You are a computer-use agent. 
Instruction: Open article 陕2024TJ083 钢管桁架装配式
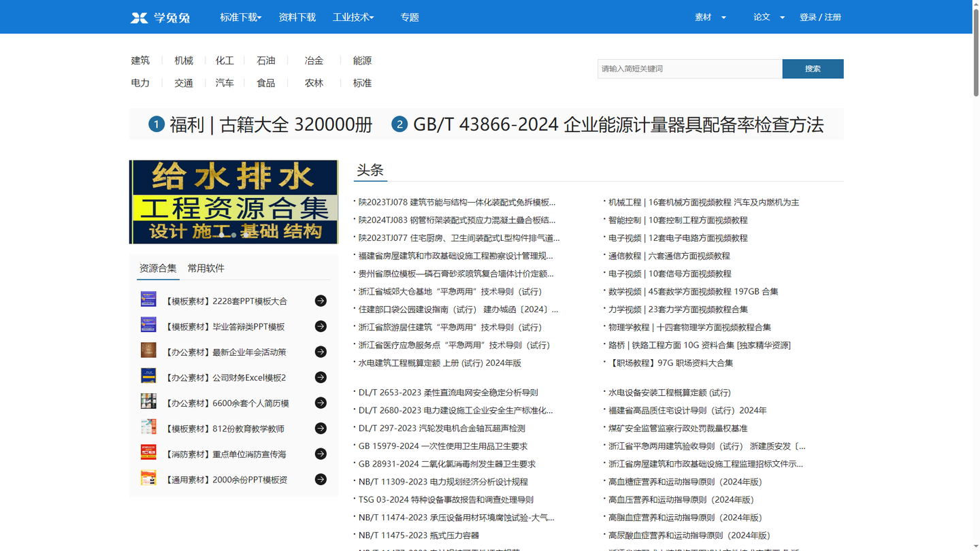tap(457, 220)
